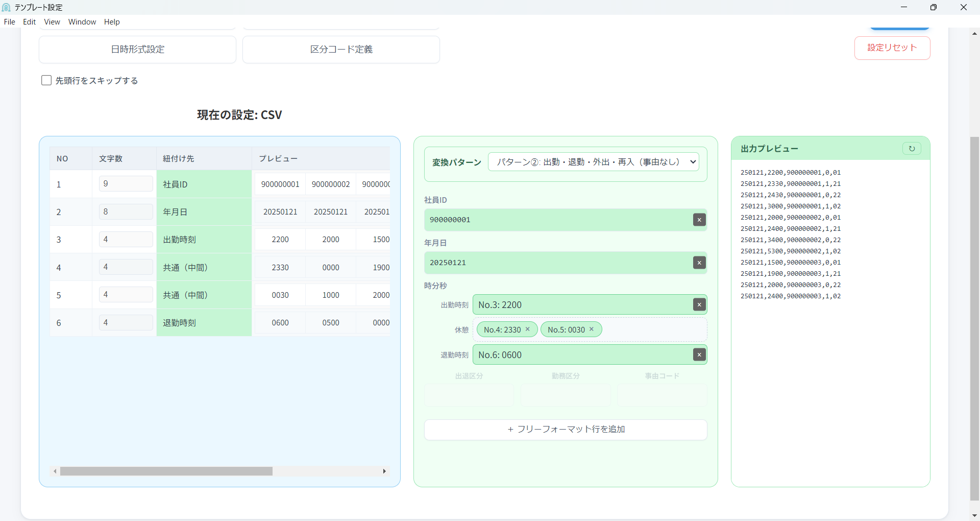The height and width of the screenshot is (521, 980).
Task: Remove the No.5: 0030 break tag
Action: coord(592,329)
